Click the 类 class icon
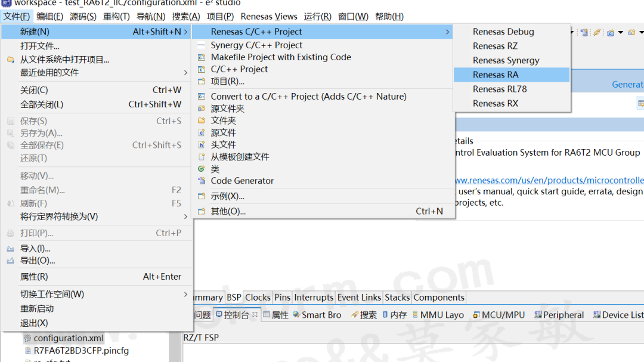644x362 pixels. 202,168
